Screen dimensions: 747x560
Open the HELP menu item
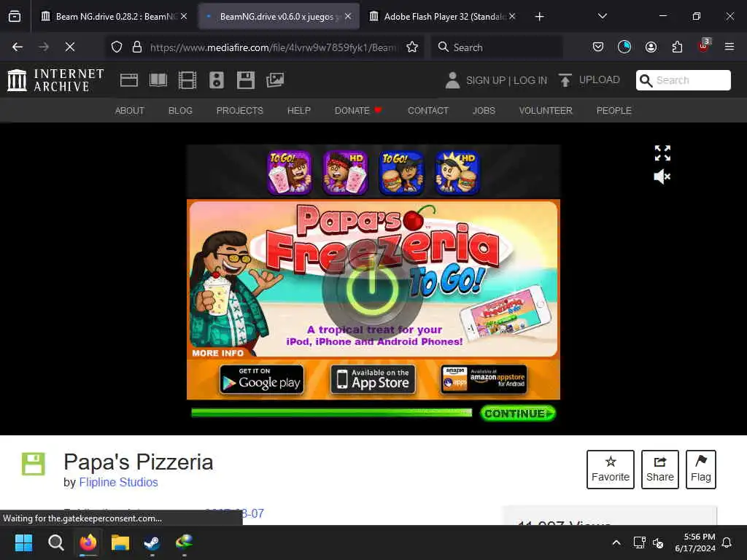[x=298, y=111]
